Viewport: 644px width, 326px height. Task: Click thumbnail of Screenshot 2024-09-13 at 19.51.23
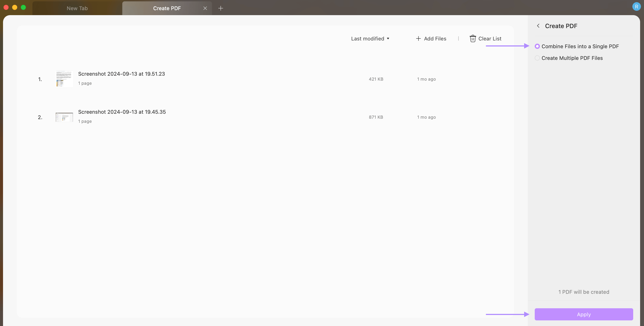click(64, 79)
